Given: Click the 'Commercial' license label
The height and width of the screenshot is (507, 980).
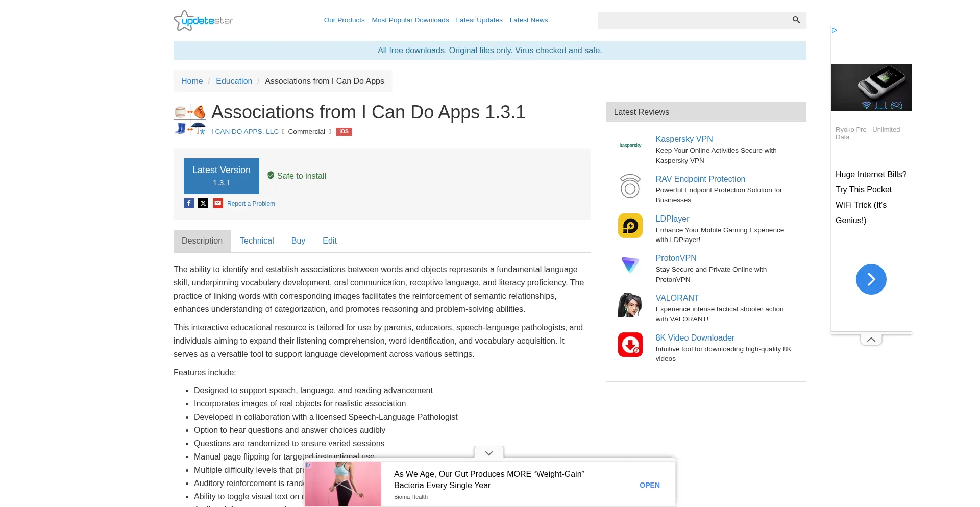Looking at the screenshot, I should click(x=306, y=132).
